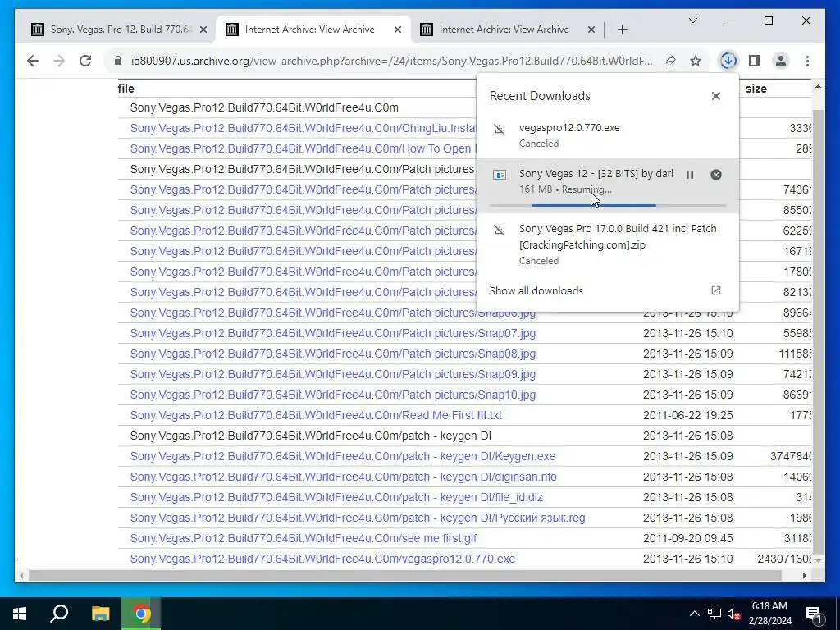Click the 'patch - keygen DI' folder row

311,436
